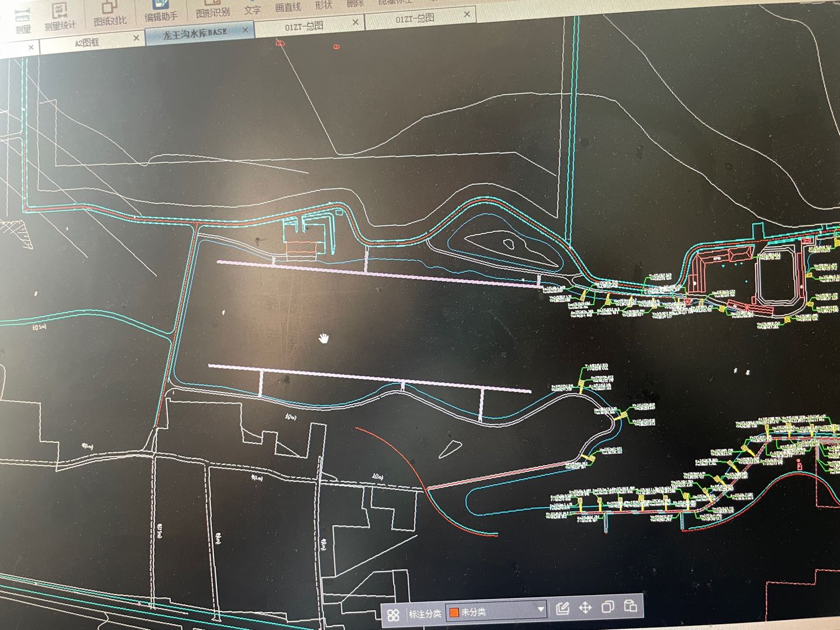
Task: Select the move arrows icon in annotation bar
Action: [x=585, y=607]
